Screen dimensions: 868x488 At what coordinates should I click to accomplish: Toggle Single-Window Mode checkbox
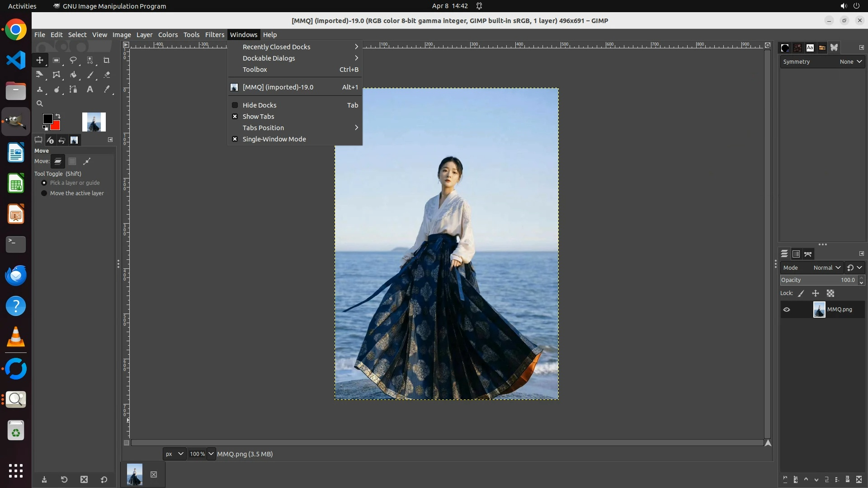coord(235,139)
